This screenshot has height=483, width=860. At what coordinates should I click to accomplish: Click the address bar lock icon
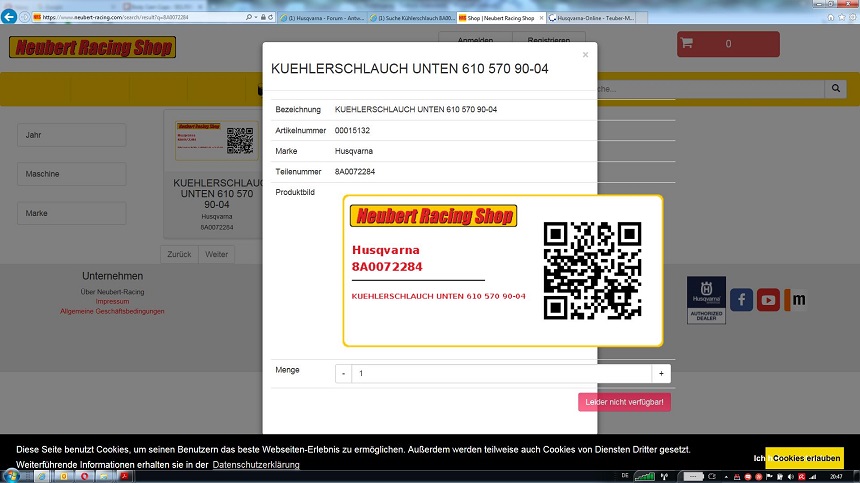(x=263, y=18)
